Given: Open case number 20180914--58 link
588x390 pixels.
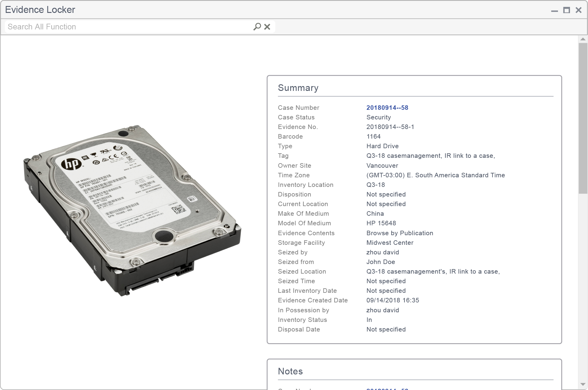Looking at the screenshot, I should click(x=387, y=108).
